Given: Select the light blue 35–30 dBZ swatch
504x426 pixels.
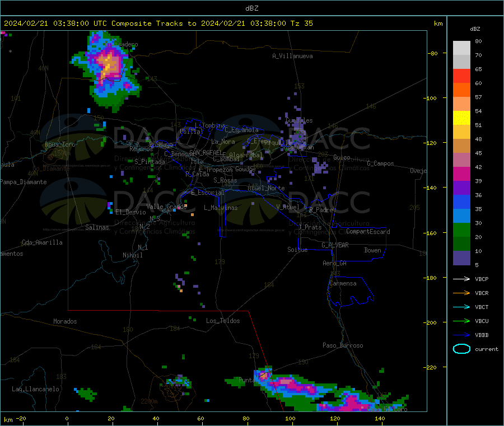Looking at the screenshot, I should point(461,216).
